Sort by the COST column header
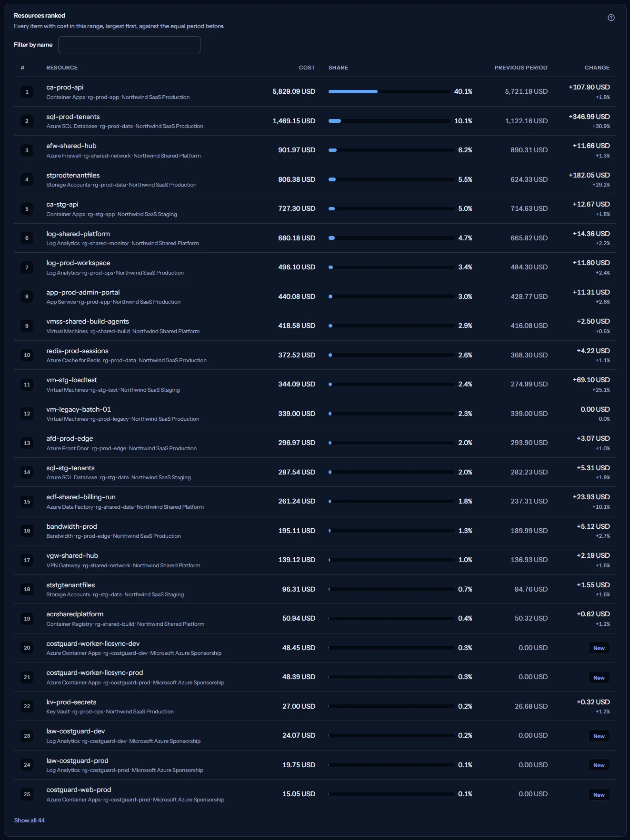Image resolution: width=630 pixels, height=840 pixels. point(307,68)
